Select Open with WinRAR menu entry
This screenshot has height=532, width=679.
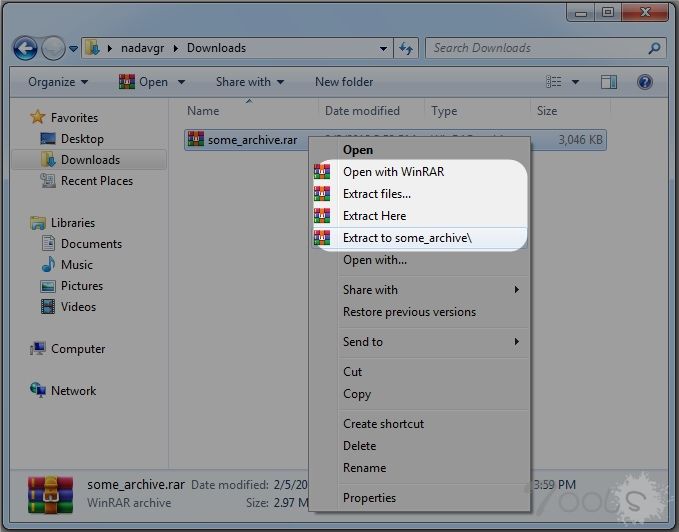coord(393,172)
